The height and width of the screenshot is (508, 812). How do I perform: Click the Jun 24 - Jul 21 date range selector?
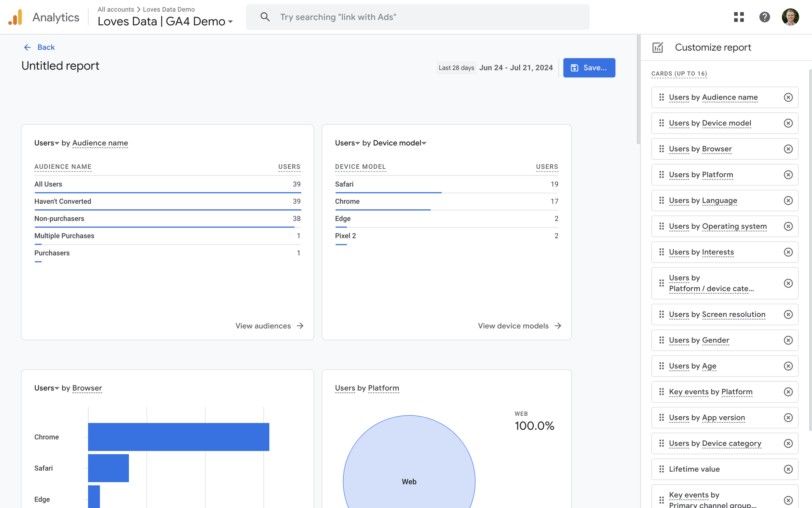[x=516, y=68]
